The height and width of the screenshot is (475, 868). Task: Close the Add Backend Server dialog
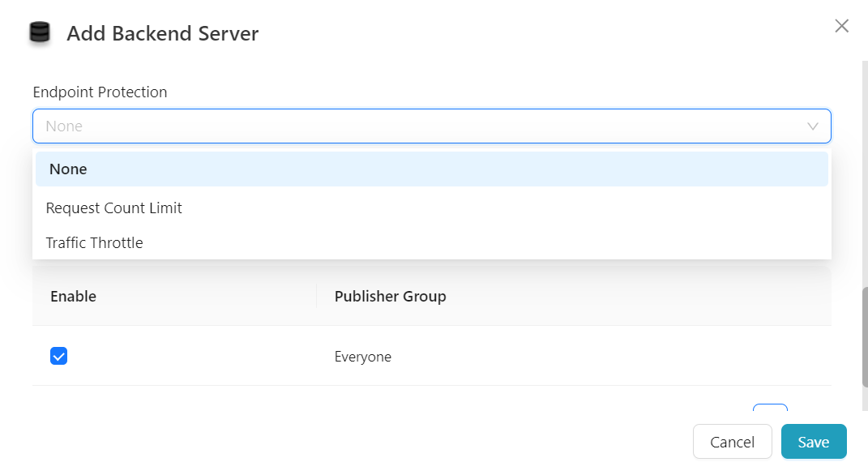point(841,26)
